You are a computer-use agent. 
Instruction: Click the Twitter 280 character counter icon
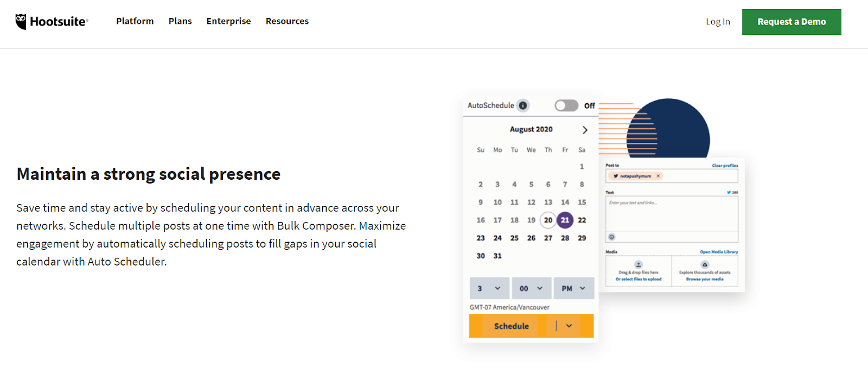[x=728, y=192]
